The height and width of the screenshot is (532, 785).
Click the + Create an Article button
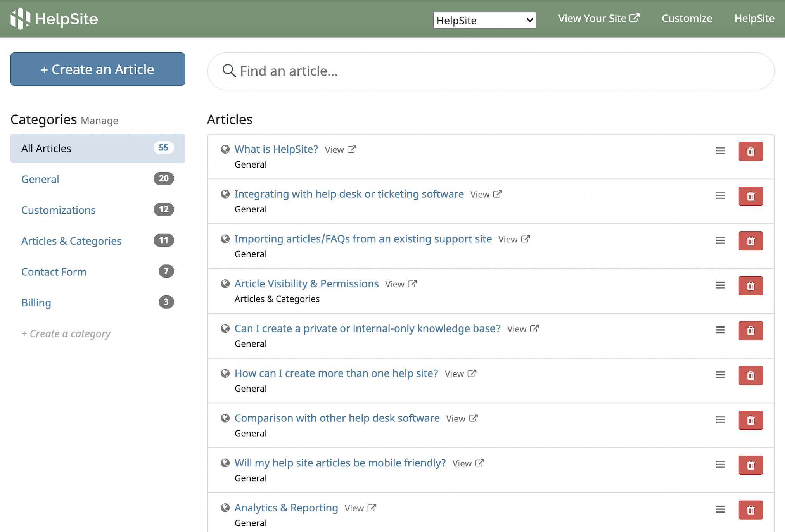97,69
